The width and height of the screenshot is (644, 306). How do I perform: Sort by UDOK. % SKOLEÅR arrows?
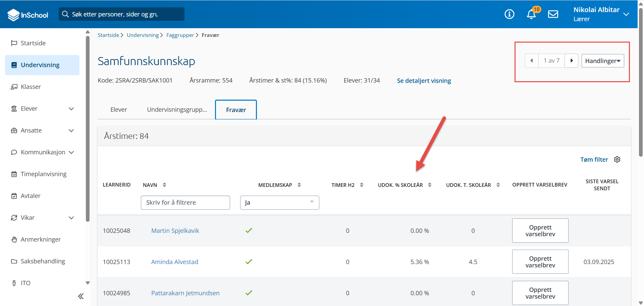[x=430, y=185]
